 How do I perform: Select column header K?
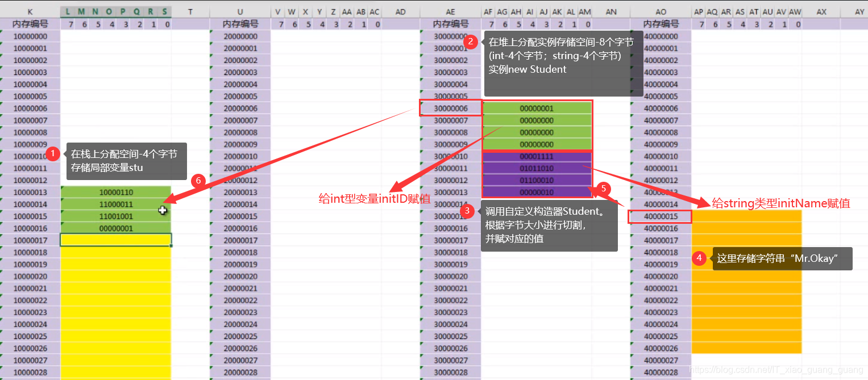(x=30, y=11)
